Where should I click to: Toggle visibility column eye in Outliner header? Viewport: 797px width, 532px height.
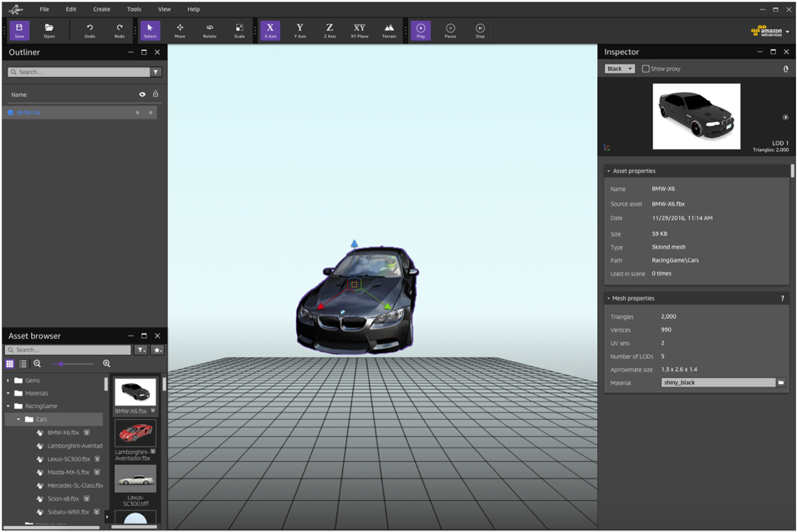coord(142,94)
